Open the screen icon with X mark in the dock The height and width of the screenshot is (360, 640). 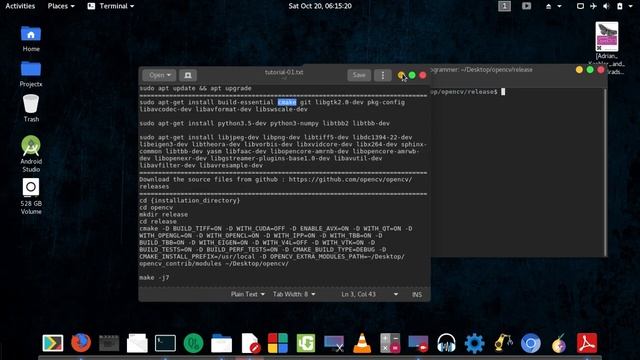point(334,343)
